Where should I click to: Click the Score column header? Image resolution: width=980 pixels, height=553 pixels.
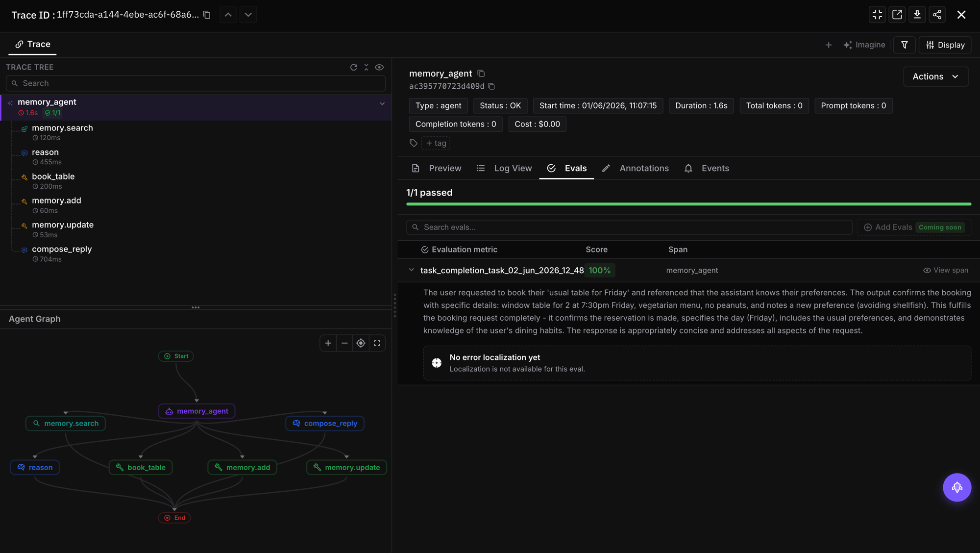(x=596, y=250)
